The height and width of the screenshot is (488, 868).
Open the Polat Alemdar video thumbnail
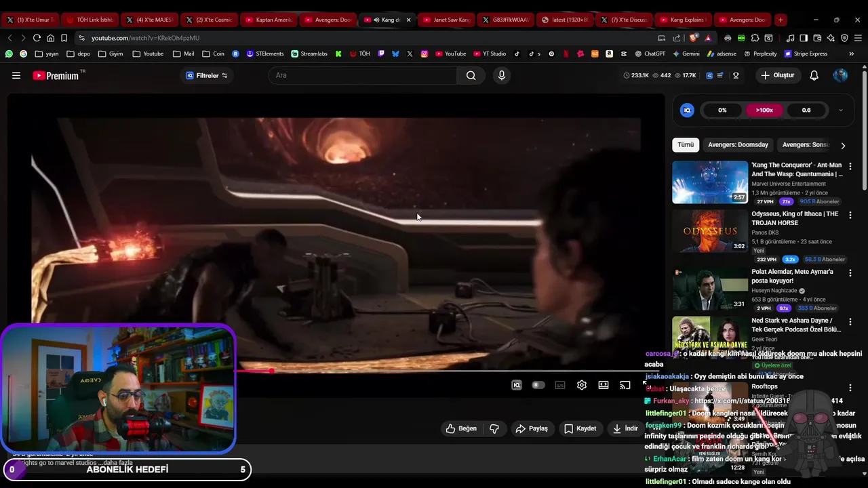(710, 289)
